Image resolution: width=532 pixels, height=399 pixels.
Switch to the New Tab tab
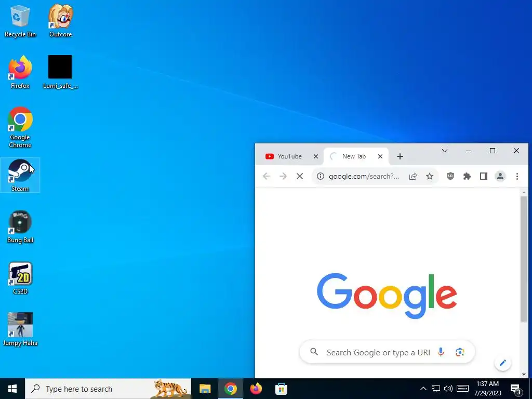pos(354,156)
